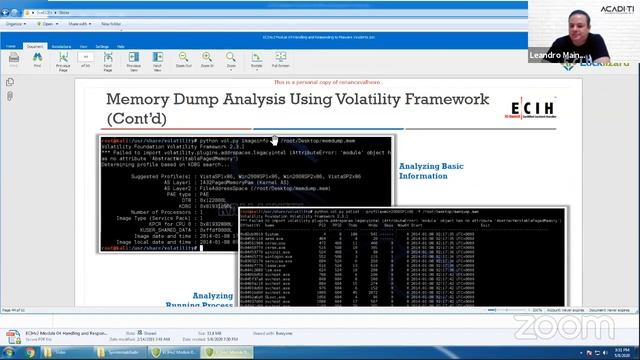The width and height of the screenshot is (640, 360).
Task: Click the 'Document never expires' status text
Action: [x=609, y=310]
